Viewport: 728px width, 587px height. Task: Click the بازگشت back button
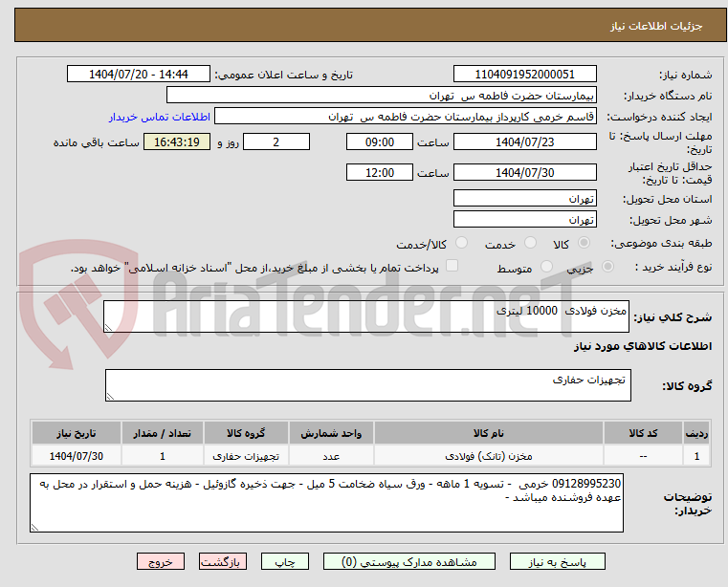[223, 561]
